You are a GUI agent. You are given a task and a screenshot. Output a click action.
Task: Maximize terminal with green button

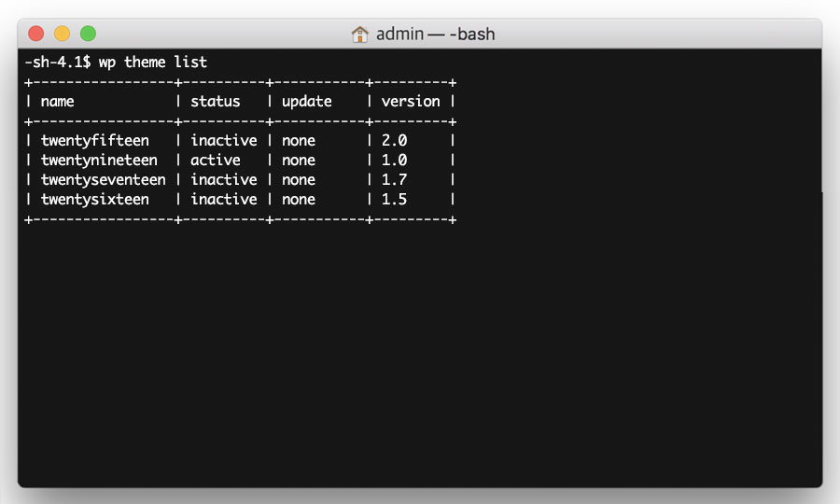coord(88,34)
